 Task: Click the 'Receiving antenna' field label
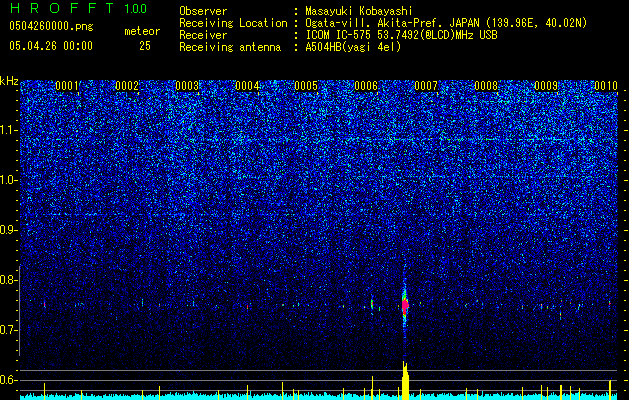230,47
